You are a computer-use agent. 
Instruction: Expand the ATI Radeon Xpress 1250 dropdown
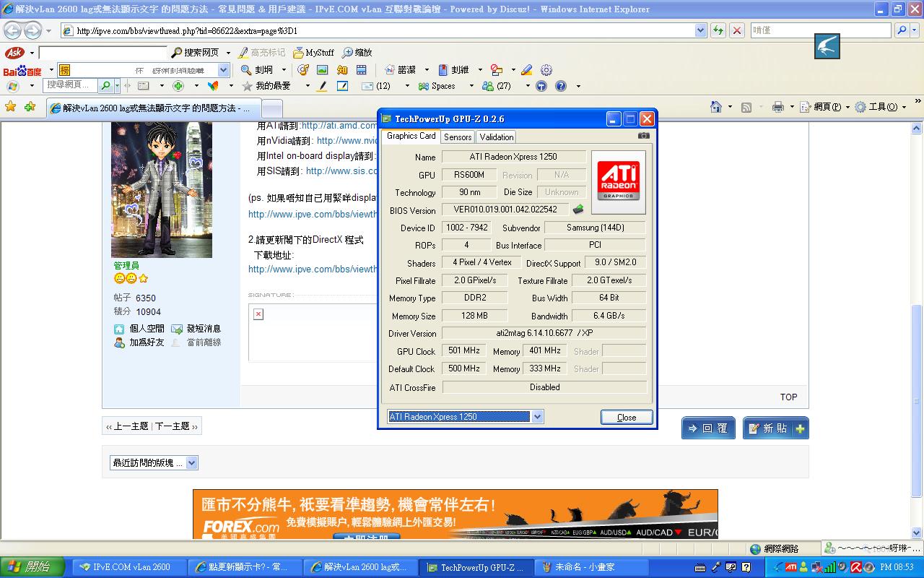pyautogui.click(x=536, y=417)
